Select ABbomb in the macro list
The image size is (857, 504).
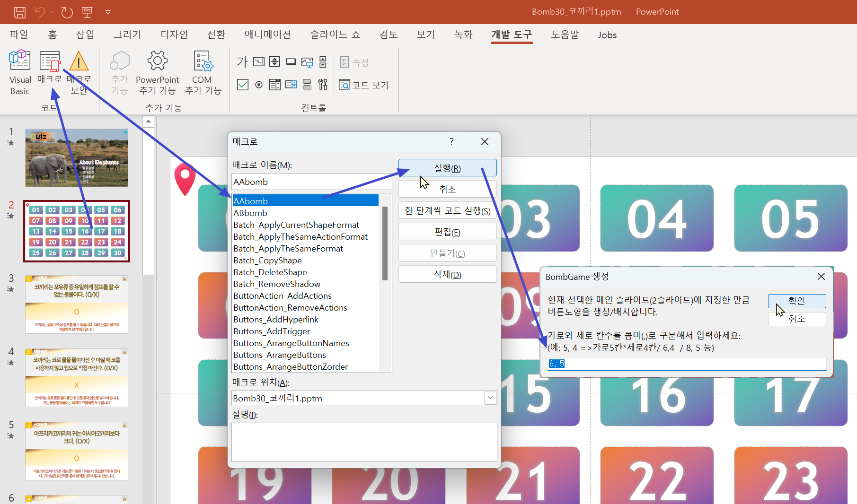pyautogui.click(x=306, y=213)
